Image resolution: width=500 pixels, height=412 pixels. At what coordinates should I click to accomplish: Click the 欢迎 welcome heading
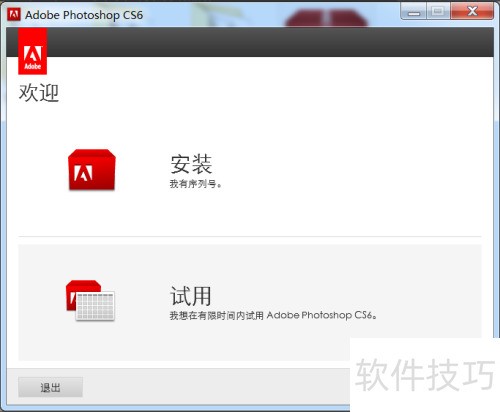pyautogui.click(x=39, y=93)
